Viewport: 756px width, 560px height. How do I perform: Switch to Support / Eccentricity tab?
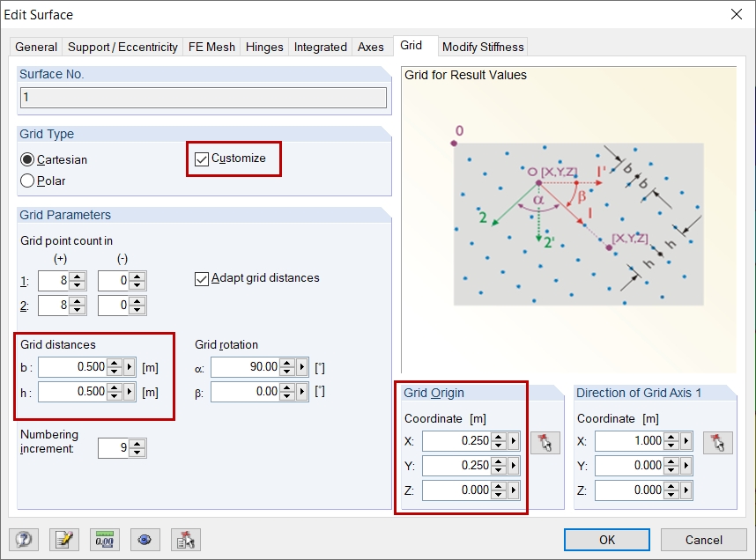(x=122, y=47)
